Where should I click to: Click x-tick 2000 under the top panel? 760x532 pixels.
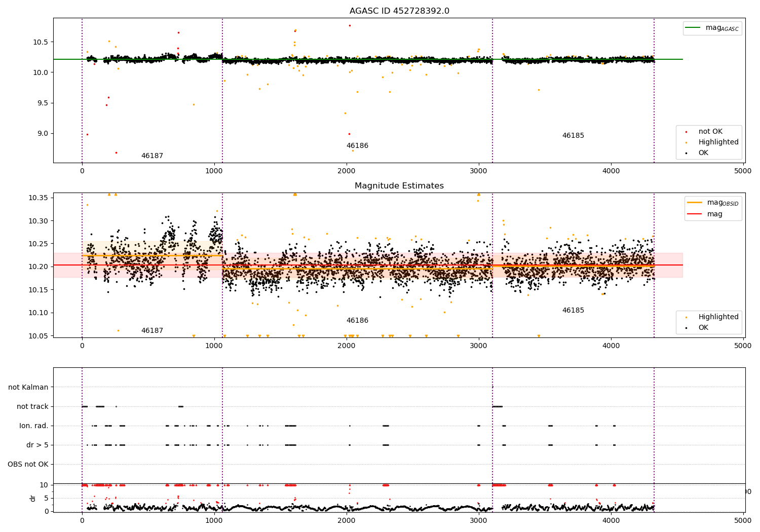point(347,171)
